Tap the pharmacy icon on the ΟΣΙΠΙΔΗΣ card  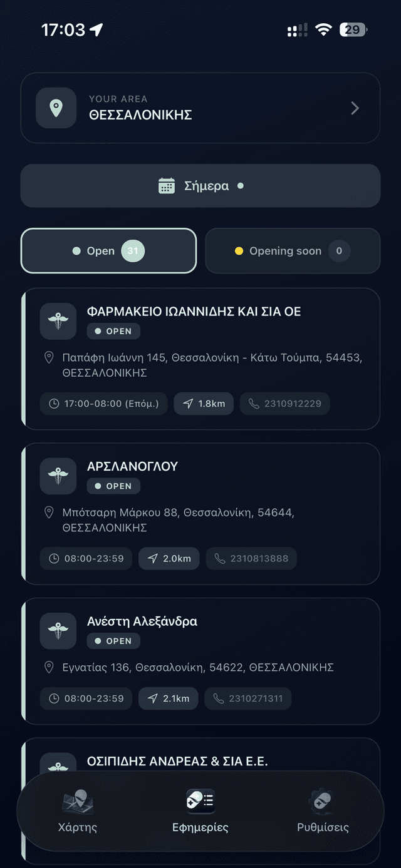click(58, 762)
